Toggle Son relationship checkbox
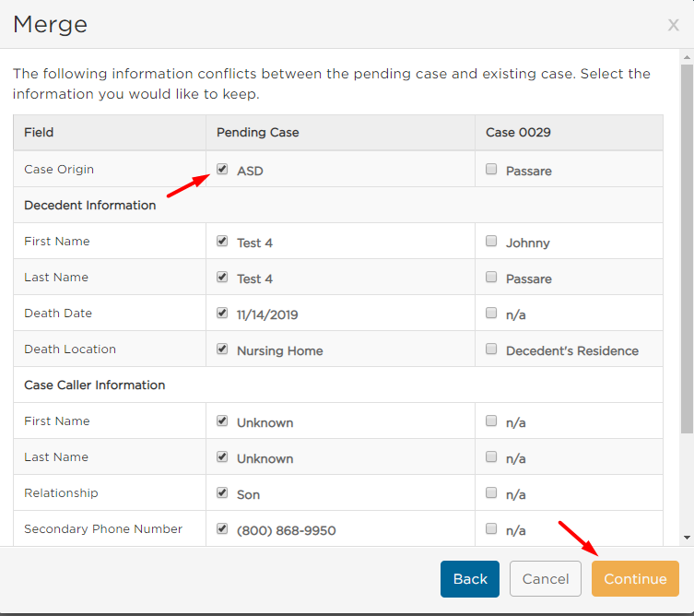The height and width of the screenshot is (616, 694). click(222, 492)
